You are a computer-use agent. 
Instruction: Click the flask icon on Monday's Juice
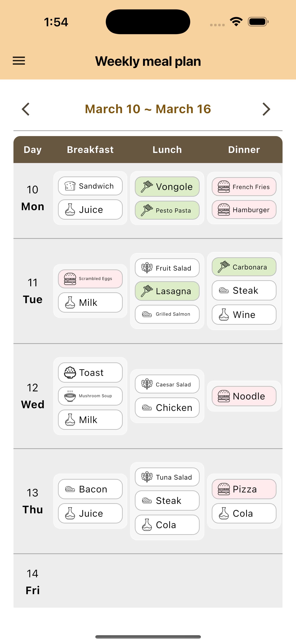point(70,210)
